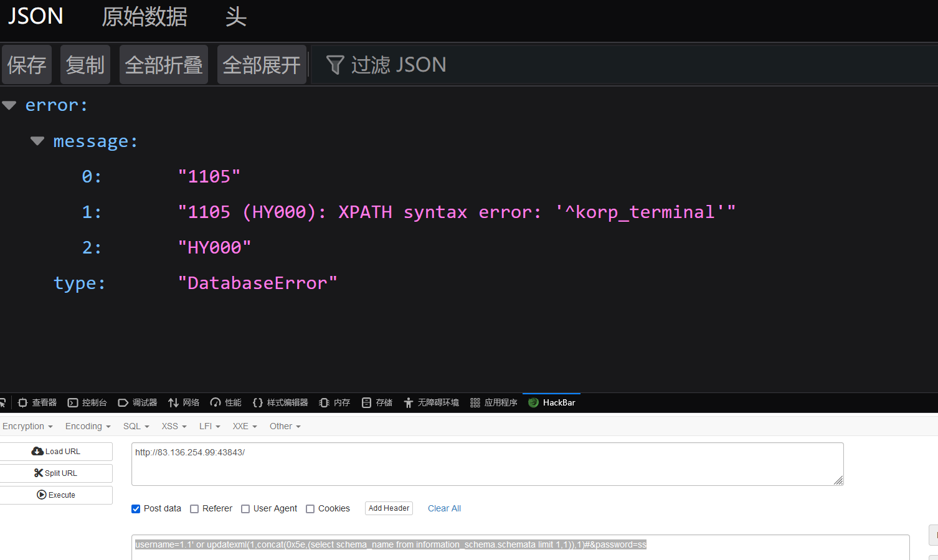Collapse the error node triangle

pyautogui.click(x=9, y=105)
